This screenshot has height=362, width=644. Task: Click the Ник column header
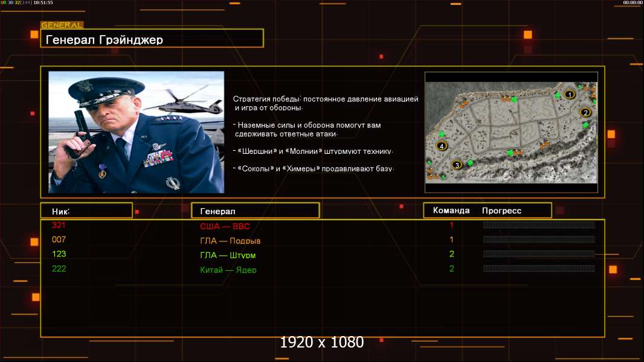pos(86,211)
